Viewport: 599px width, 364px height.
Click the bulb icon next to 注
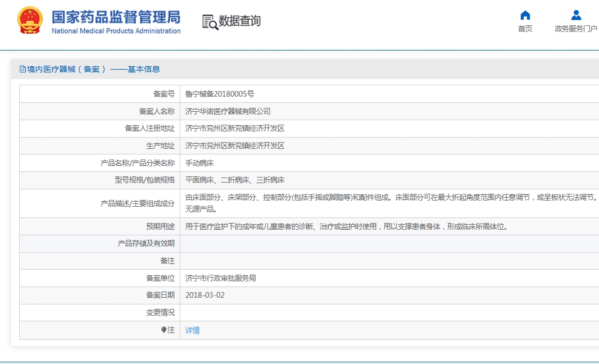164,330
